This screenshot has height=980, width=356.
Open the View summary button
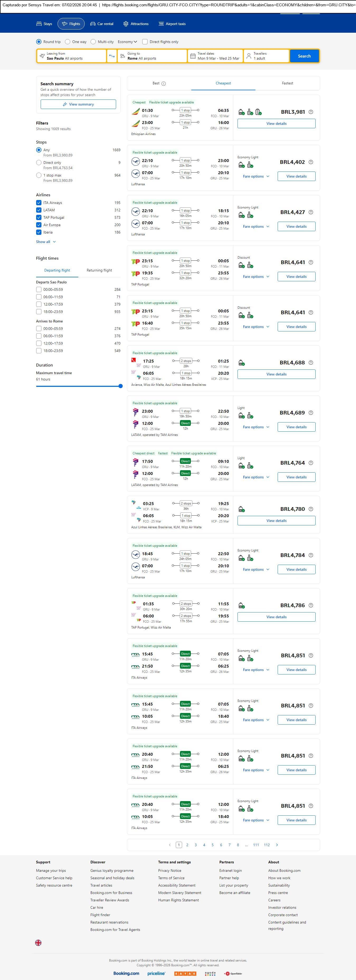78,104
